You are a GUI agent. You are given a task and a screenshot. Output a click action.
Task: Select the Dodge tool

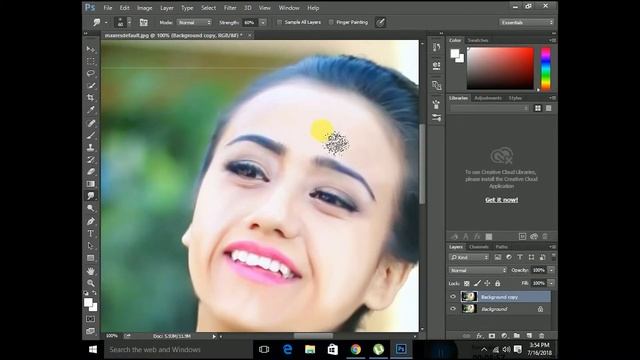point(91,208)
